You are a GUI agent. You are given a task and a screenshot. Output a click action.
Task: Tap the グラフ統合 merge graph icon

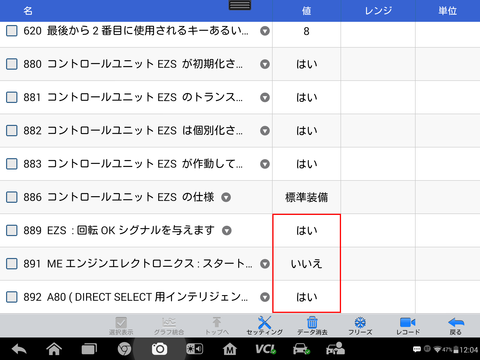pos(169,326)
